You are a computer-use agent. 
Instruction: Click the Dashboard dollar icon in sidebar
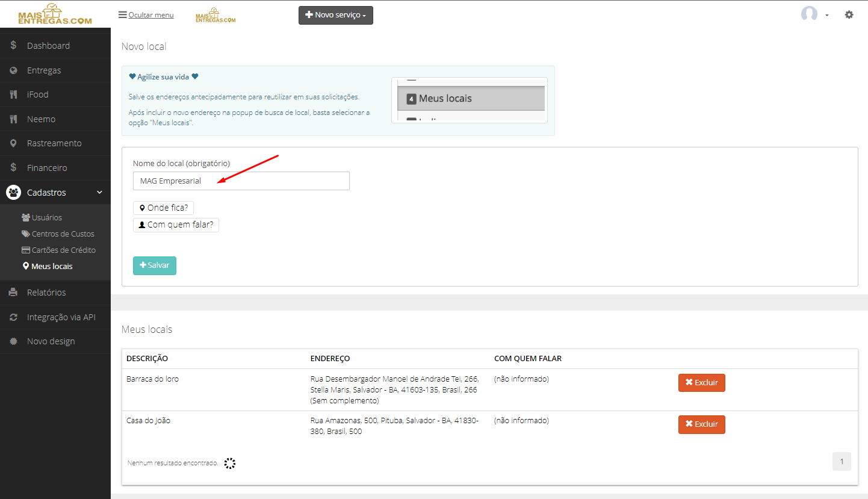pyautogui.click(x=13, y=46)
